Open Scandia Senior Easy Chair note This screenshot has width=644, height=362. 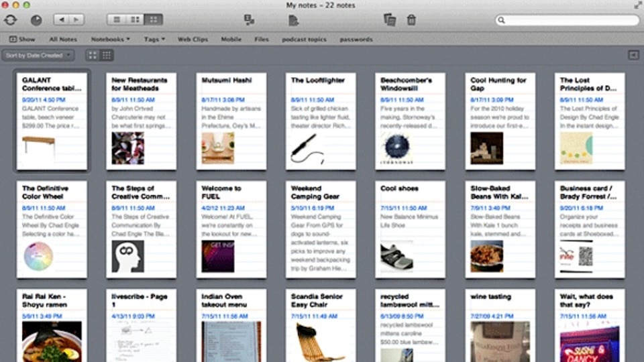[x=321, y=326]
